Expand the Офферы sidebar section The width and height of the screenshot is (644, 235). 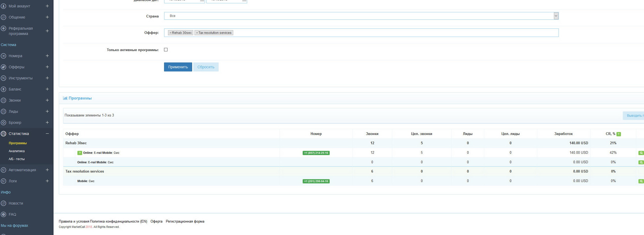point(47,67)
